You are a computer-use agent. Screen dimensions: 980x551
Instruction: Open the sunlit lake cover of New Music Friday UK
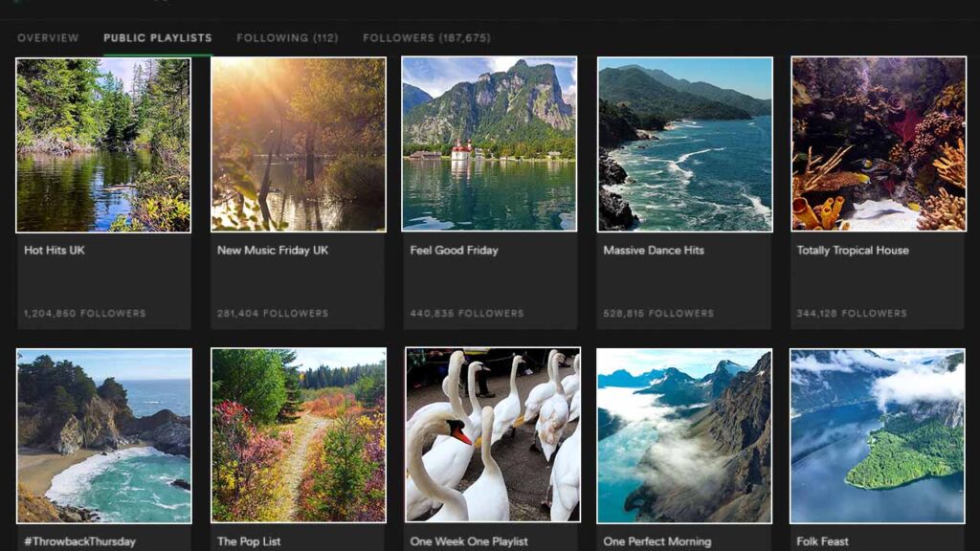tap(299, 144)
